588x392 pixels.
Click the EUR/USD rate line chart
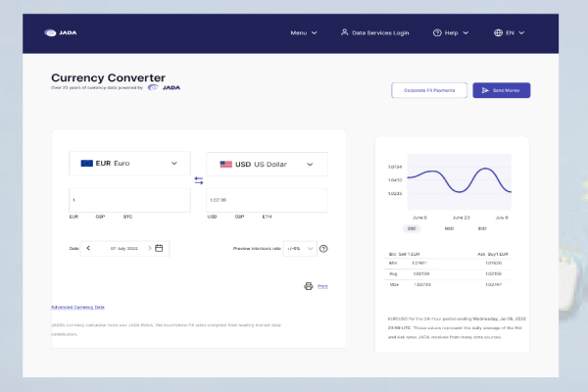460,181
